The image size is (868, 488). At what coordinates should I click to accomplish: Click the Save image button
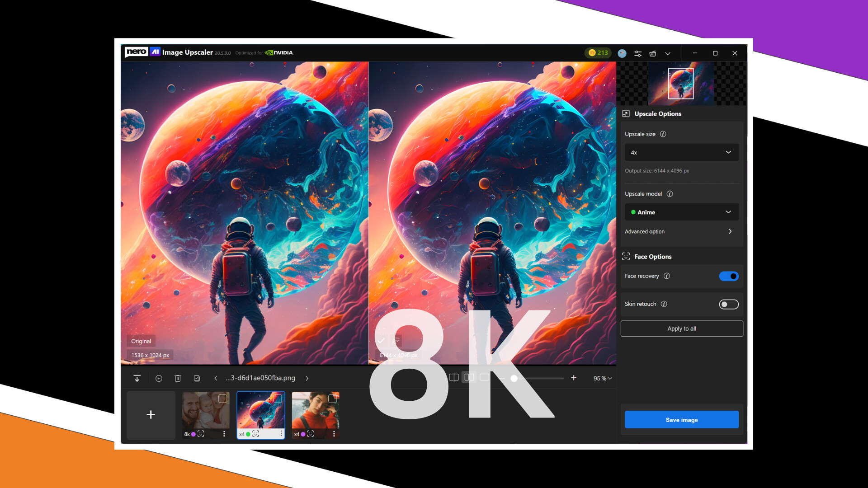click(x=681, y=419)
